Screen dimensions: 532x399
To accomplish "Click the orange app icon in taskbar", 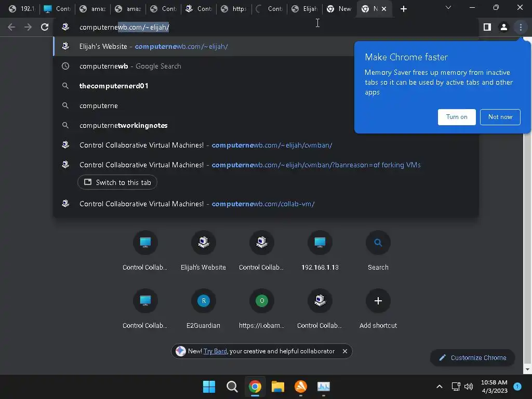I will pos(301,387).
